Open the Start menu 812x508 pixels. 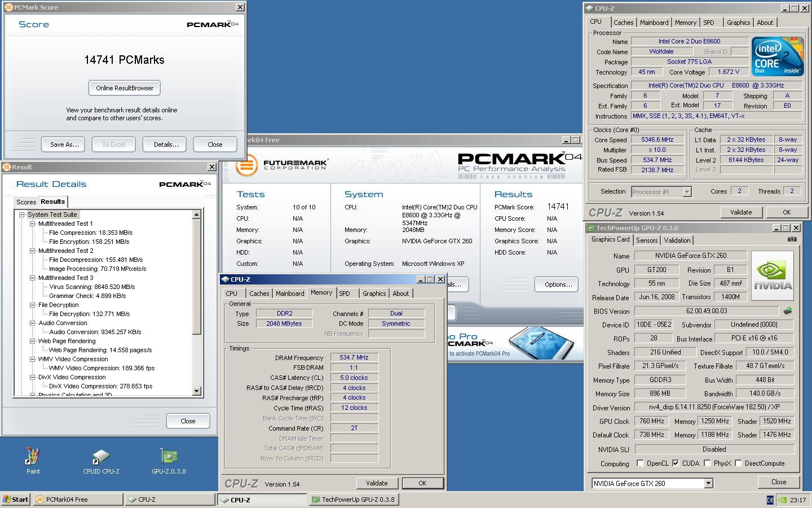(15, 500)
